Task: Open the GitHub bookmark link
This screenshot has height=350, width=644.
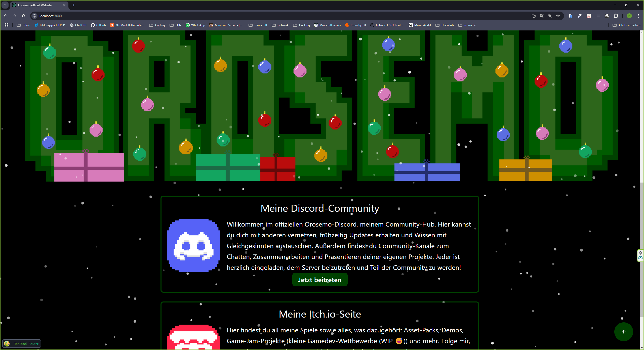Action: coord(98,25)
